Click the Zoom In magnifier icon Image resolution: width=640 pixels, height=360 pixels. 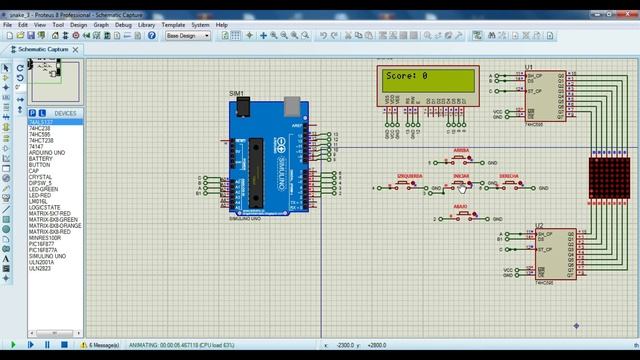tap(274, 36)
